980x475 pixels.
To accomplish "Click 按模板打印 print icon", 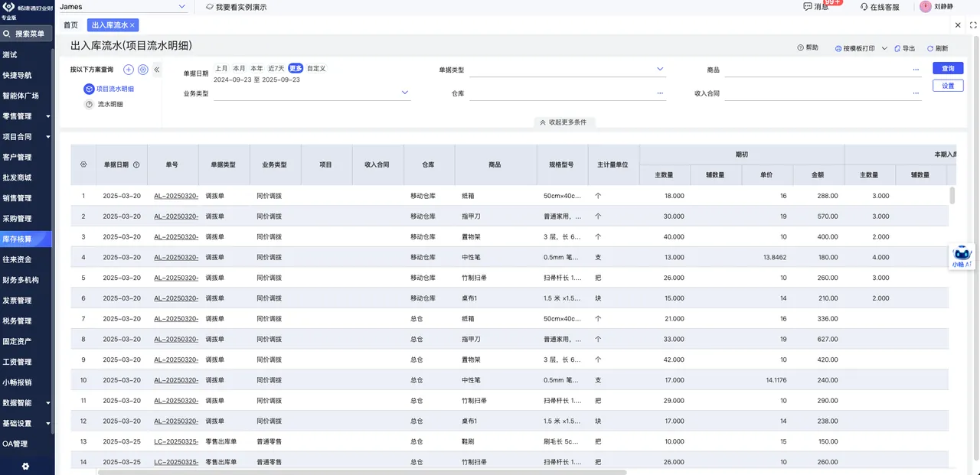I will (x=838, y=48).
